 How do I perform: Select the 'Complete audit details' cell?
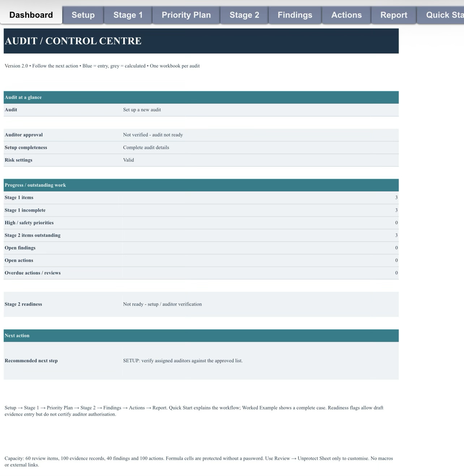[261, 147]
